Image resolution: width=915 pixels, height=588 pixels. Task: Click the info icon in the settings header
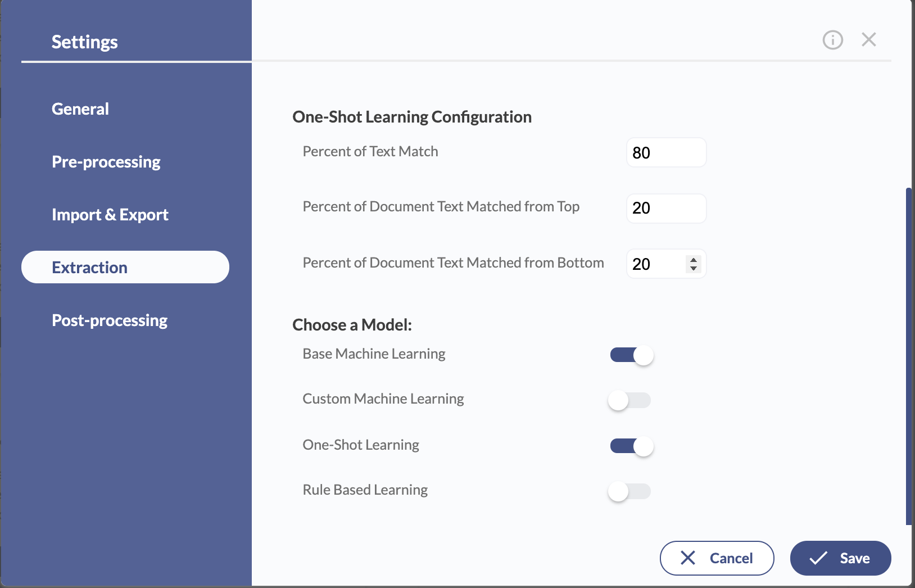click(x=832, y=40)
